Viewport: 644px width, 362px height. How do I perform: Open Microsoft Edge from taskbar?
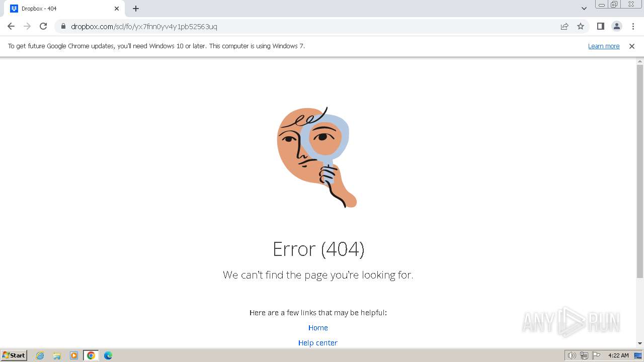(108, 355)
